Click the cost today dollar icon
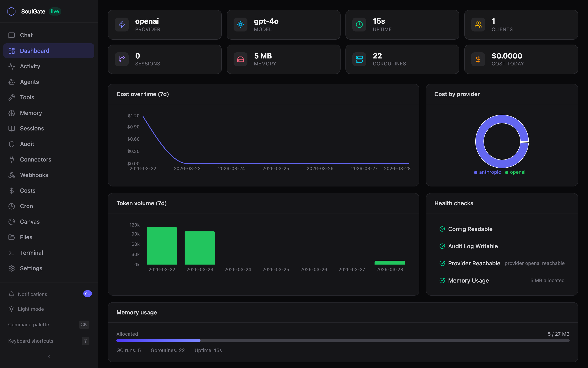Image resolution: width=588 pixels, height=368 pixels. 478,59
